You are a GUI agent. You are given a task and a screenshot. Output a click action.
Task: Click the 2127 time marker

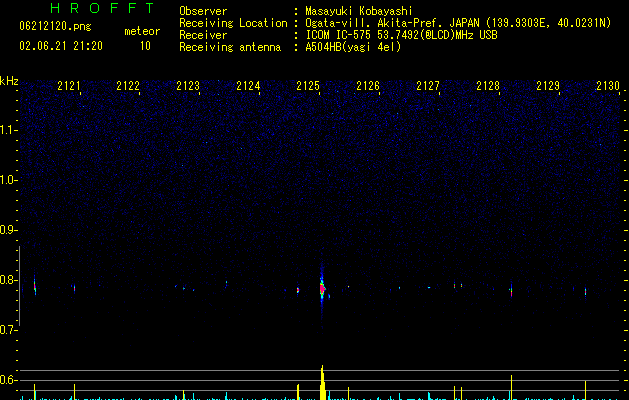click(428, 85)
